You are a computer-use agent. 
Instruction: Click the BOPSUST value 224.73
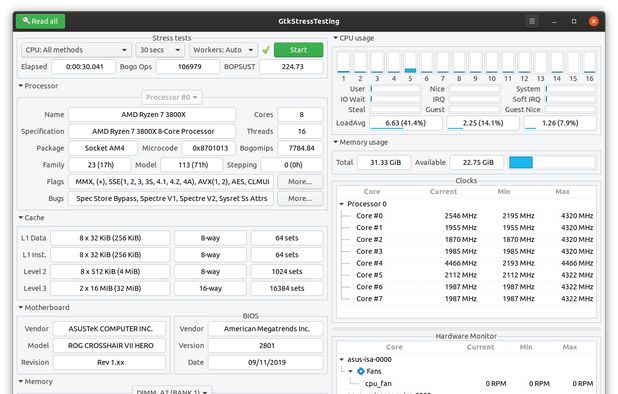tap(292, 67)
